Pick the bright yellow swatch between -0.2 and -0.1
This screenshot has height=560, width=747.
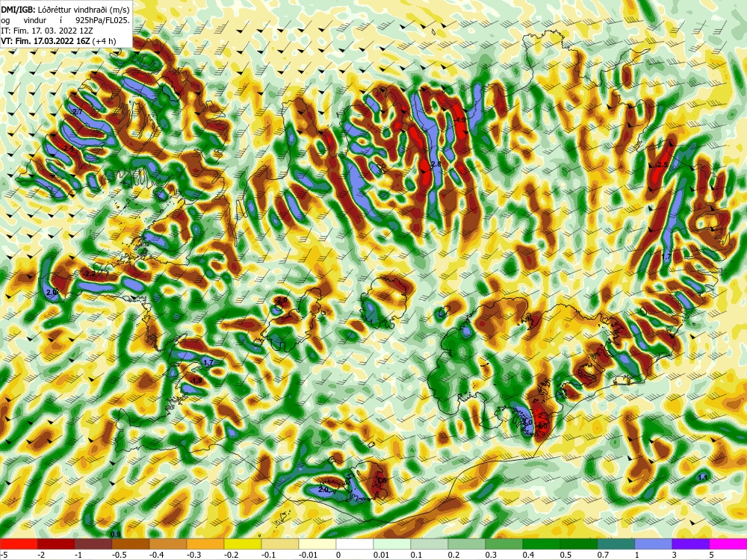click(x=243, y=544)
